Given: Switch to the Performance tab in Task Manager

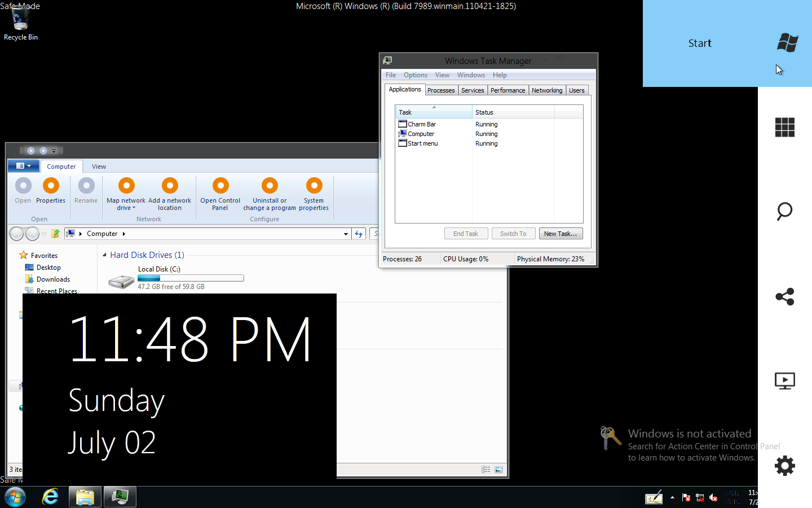Looking at the screenshot, I should coord(507,90).
